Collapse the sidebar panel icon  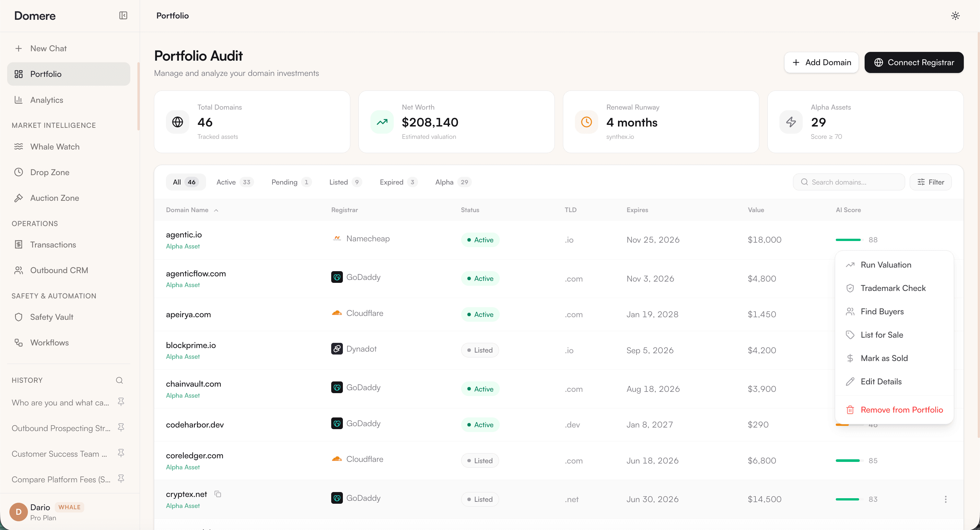click(123, 16)
